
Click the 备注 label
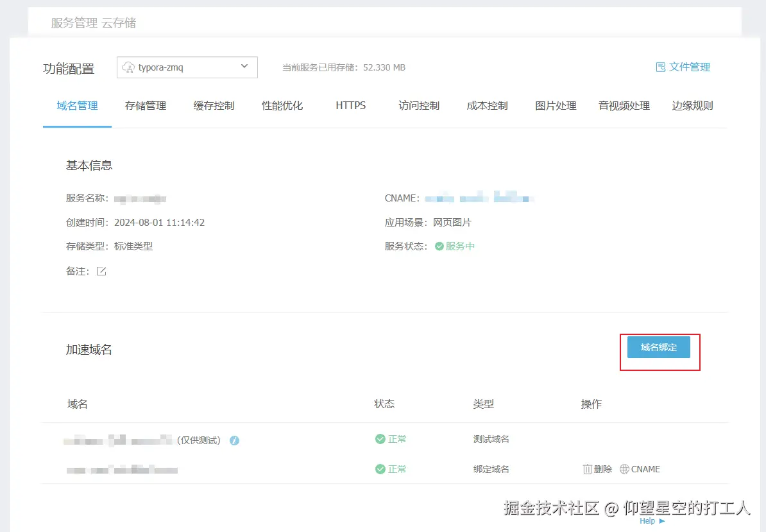(x=77, y=271)
